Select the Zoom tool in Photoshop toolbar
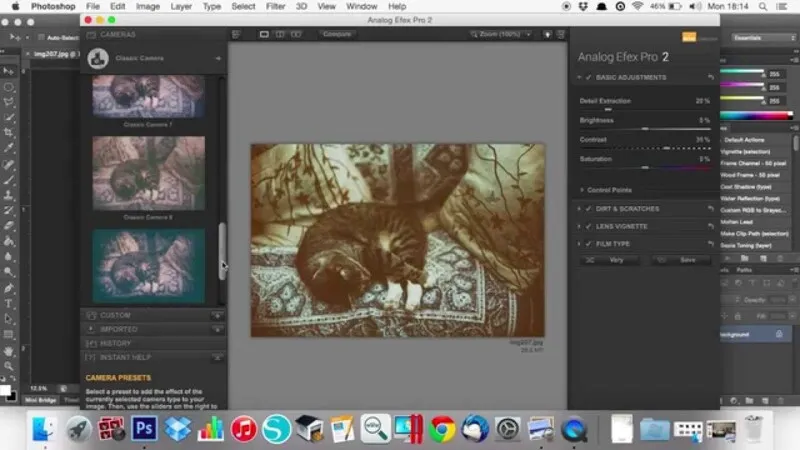This screenshot has width=800, height=450. point(9,366)
